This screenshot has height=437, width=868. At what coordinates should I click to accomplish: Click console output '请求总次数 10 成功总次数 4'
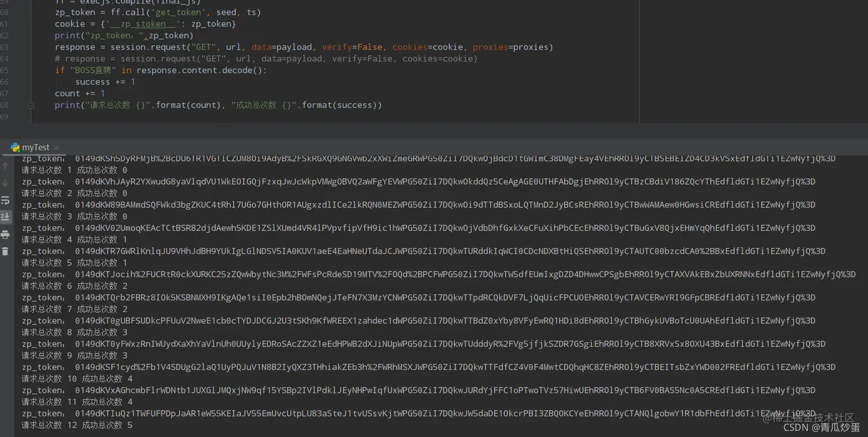[77, 378]
